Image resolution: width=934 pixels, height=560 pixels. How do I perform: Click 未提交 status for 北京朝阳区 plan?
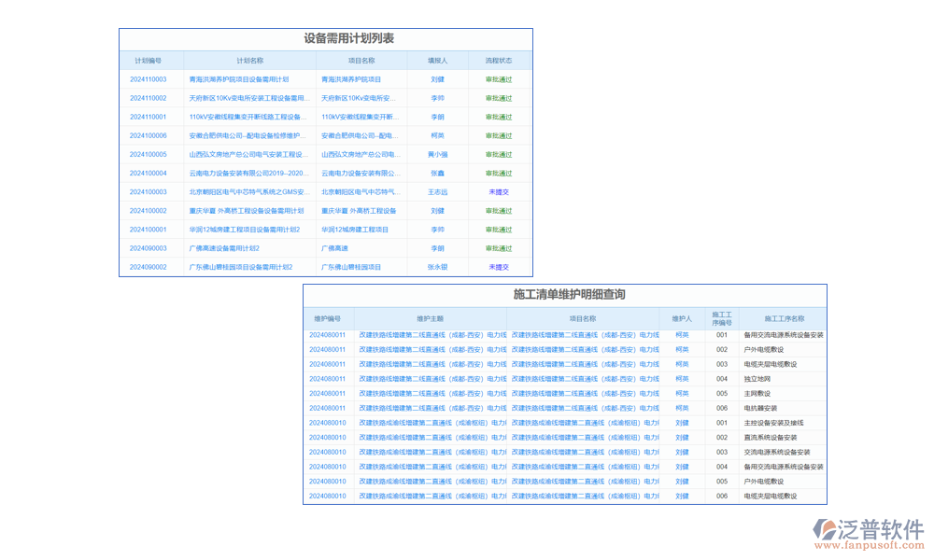click(x=497, y=191)
